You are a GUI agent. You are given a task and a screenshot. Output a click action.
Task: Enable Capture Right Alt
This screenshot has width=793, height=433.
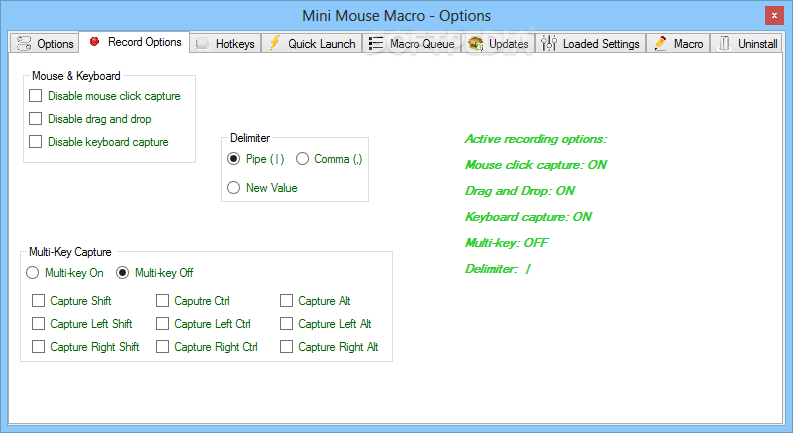[286, 347]
